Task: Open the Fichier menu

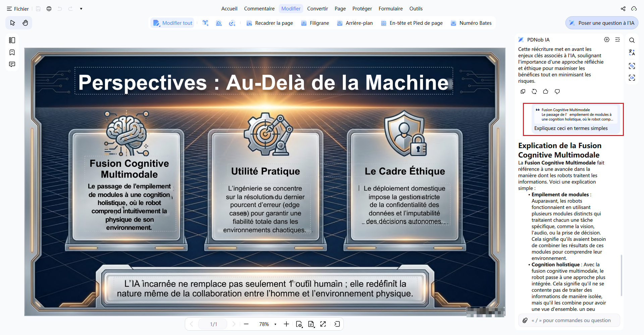Action: click(x=18, y=9)
